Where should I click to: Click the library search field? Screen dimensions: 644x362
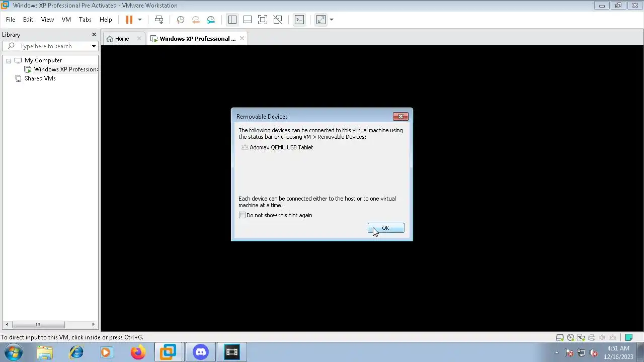[x=50, y=46]
